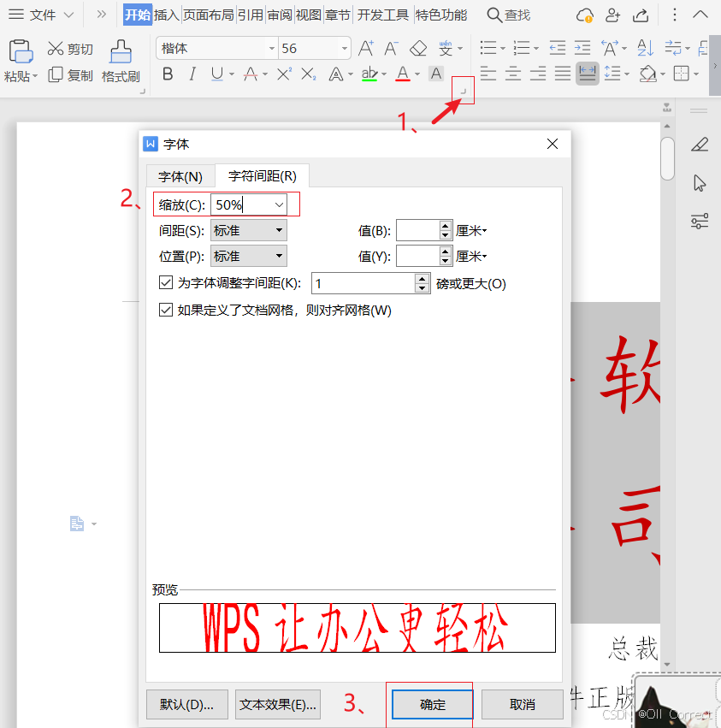The width and height of the screenshot is (721, 728).
Task: Decrease the paragraph indent
Action: (x=557, y=48)
